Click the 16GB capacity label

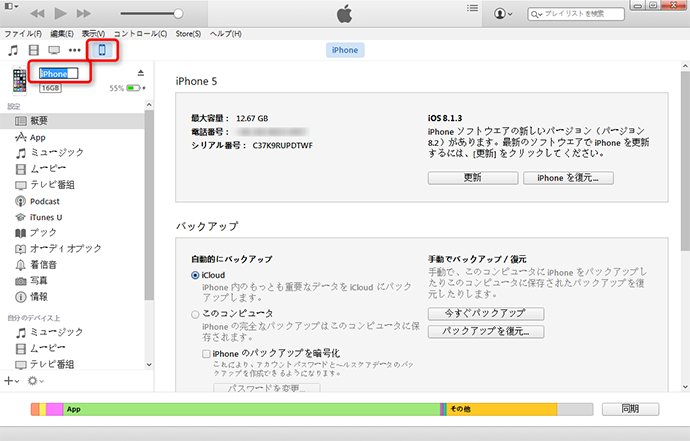(x=50, y=88)
